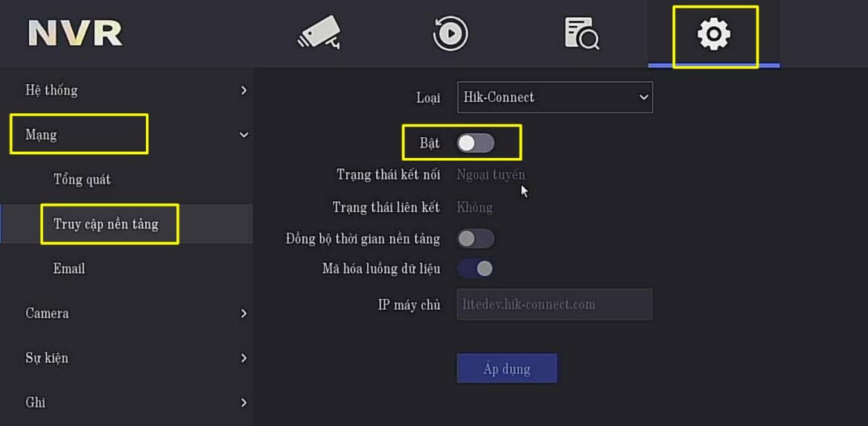Collapse the Mạng menu section
Viewport: 868px width, 426px height.
(127, 135)
